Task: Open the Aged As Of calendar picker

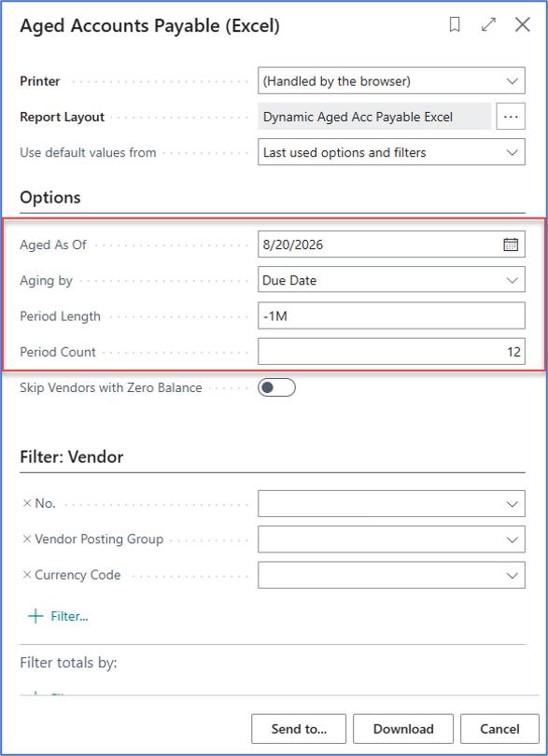Action: pyautogui.click(x=511, y=245)
